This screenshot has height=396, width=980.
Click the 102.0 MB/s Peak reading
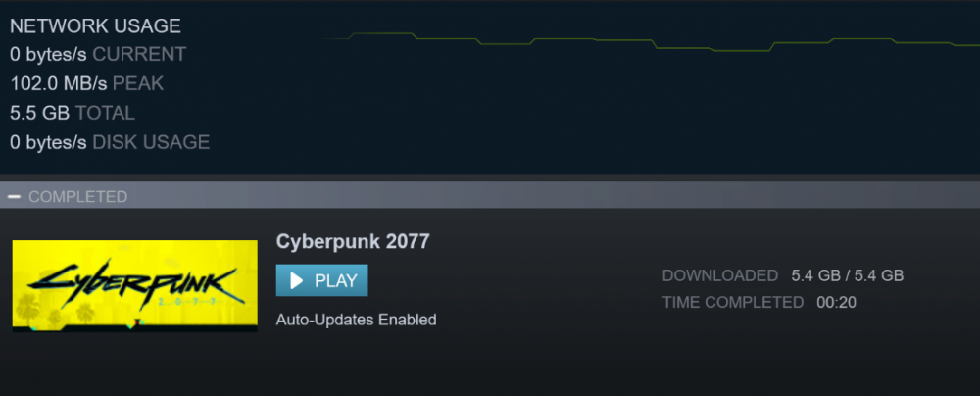coord(87,84)
